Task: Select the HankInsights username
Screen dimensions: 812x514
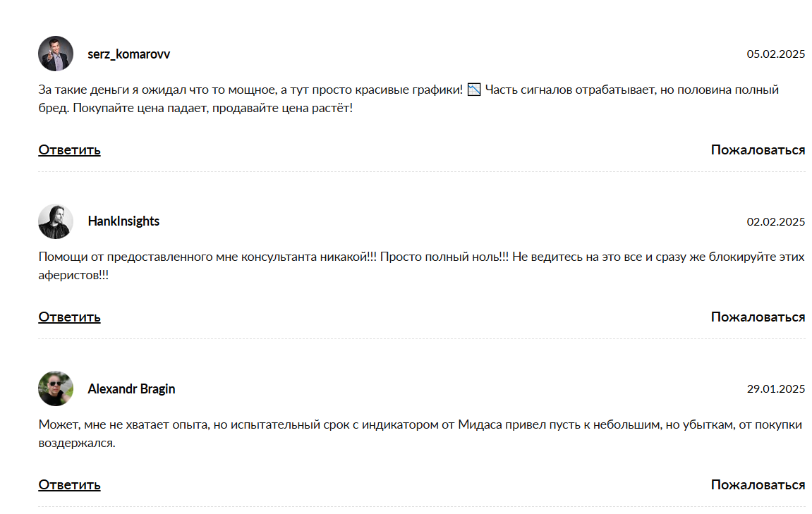Action: pos(123,221)
